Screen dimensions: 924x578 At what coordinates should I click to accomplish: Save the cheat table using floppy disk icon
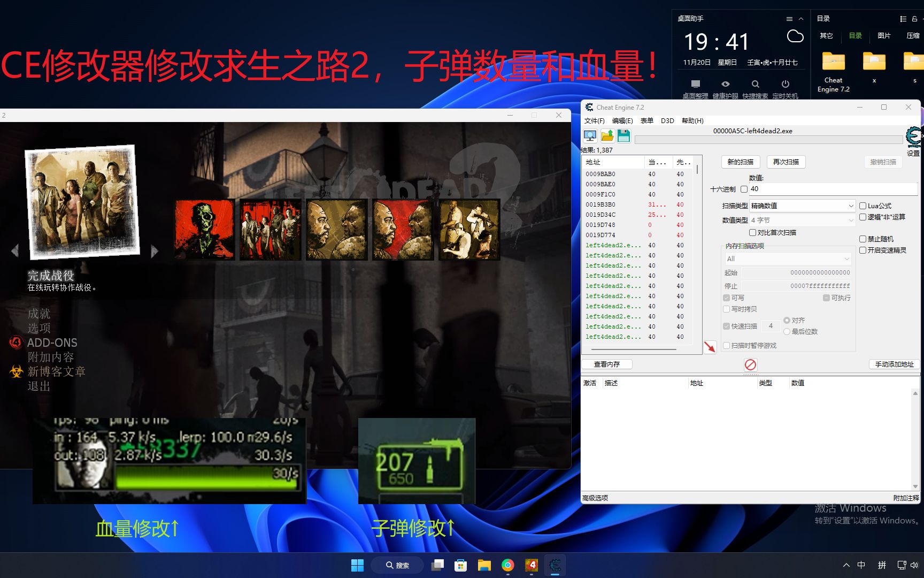(623, 135)
